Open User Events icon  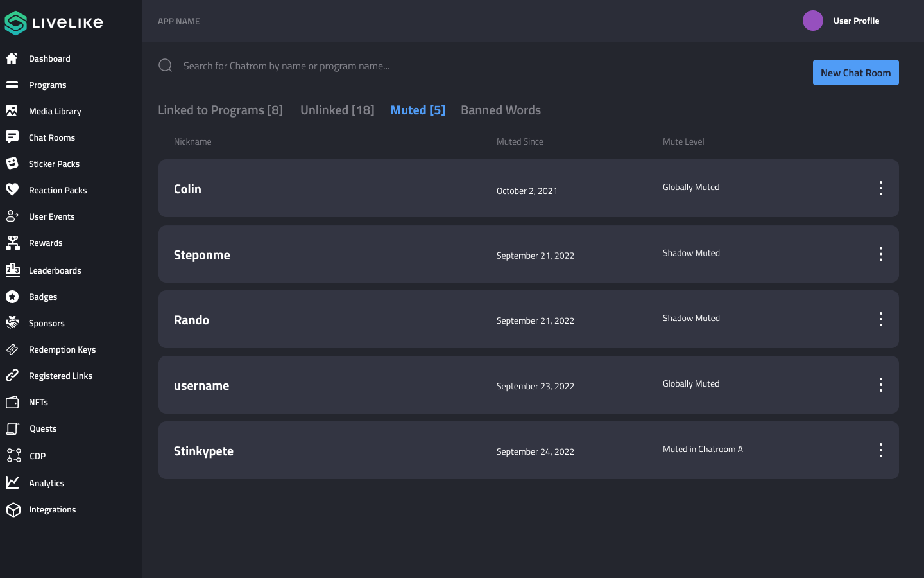[x=12, y=216]
